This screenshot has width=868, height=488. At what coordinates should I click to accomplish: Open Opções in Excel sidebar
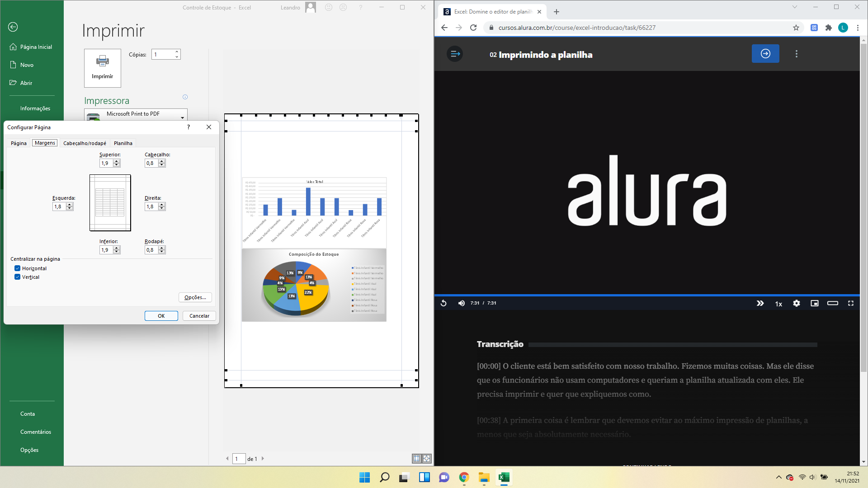point(29,450)
